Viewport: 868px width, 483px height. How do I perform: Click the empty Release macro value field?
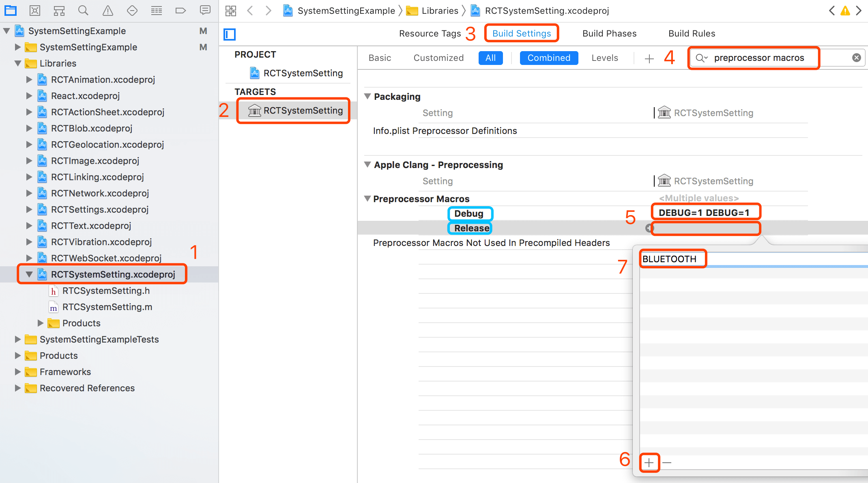click(706, 229)
